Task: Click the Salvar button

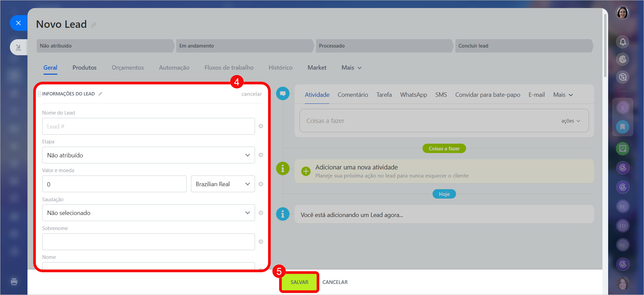Action: tap(299, 282)
